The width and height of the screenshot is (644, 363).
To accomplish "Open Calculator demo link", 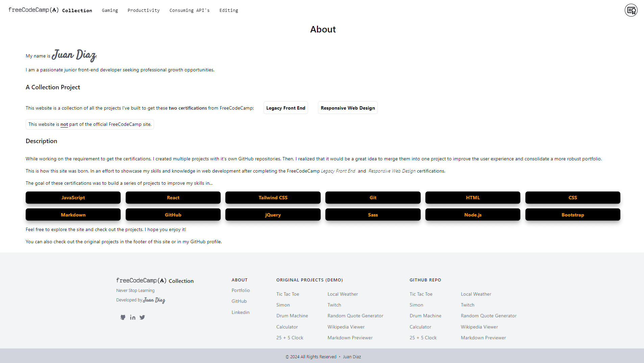I will (x=287, y=327).
